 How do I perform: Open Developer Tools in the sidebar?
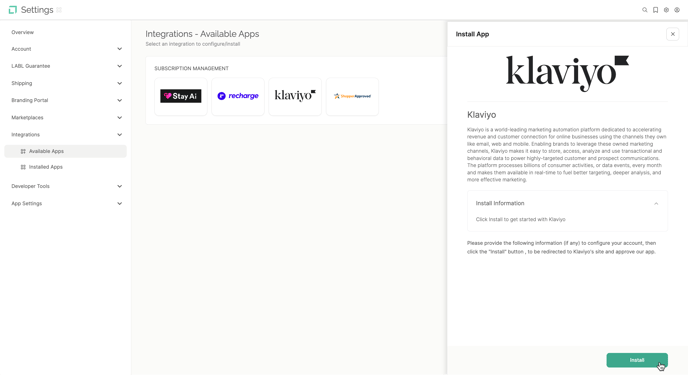coord(30,186)
